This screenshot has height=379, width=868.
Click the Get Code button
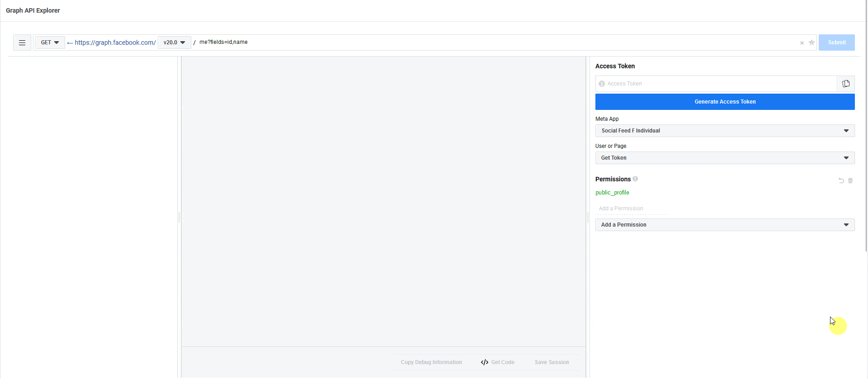click(x=497, y=362)
